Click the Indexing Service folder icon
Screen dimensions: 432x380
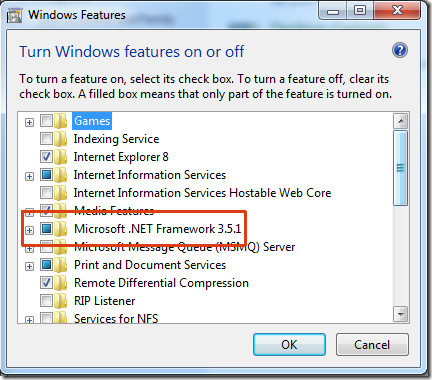(x=61, y=139)
